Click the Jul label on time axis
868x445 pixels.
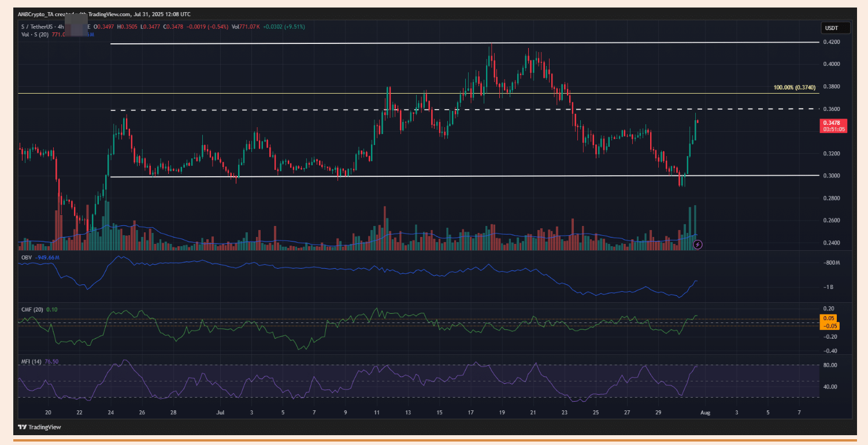(x=220, y=413)
